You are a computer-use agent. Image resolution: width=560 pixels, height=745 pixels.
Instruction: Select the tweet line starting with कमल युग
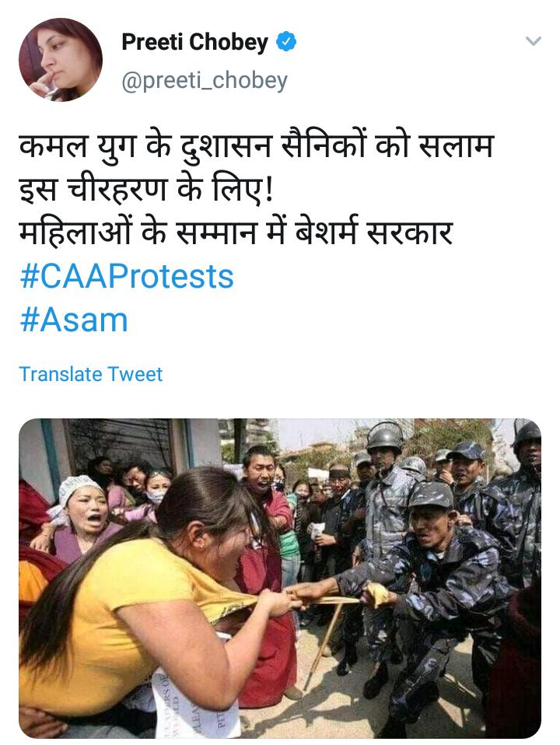tap(256, 146)
